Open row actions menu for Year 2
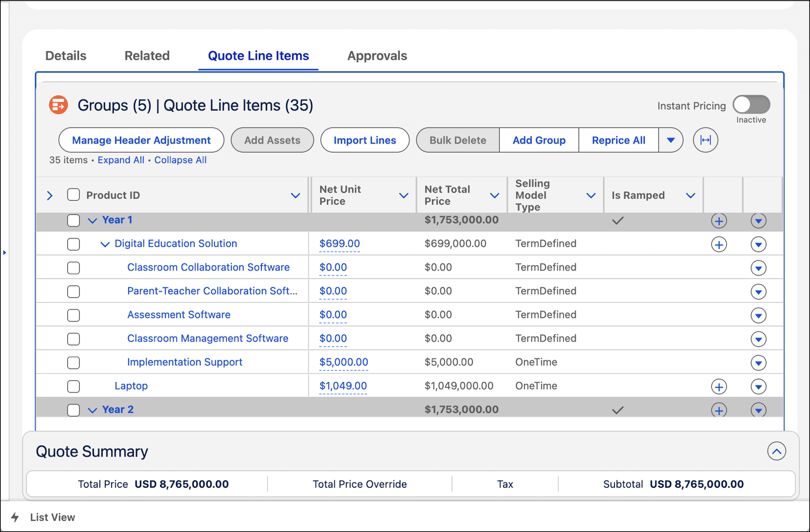The width and height of the screenshot is (810, 532). coord(758,410)
